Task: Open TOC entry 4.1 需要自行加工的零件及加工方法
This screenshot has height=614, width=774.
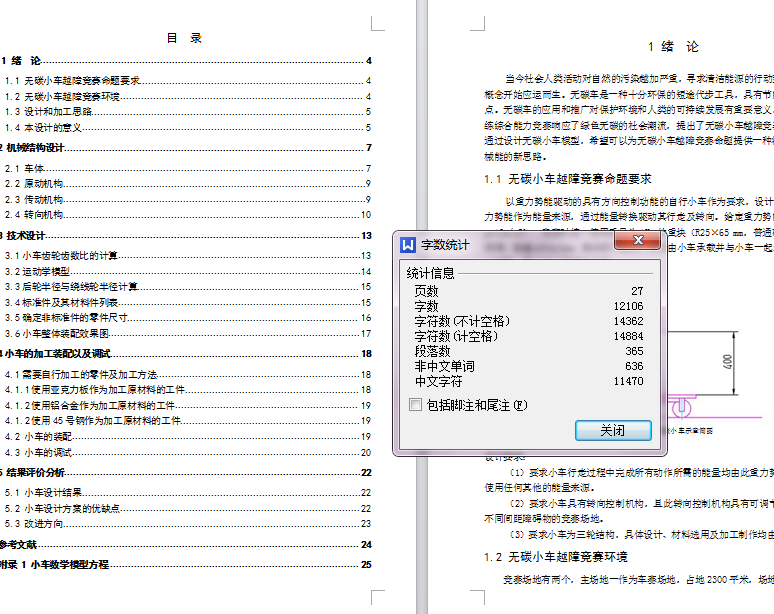Action: [188, 375]
